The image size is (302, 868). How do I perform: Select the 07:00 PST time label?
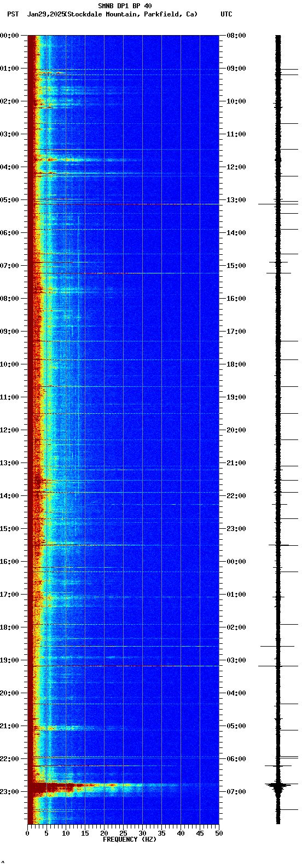point(9,266)
